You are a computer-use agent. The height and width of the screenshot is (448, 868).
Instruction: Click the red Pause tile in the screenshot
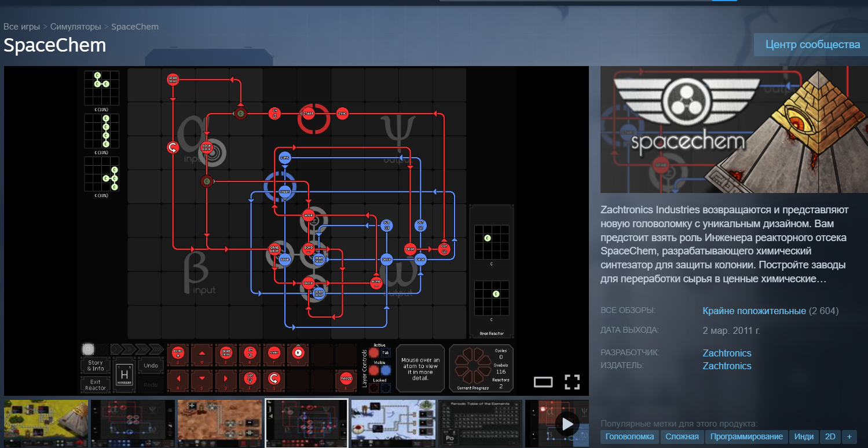point(346,380)
